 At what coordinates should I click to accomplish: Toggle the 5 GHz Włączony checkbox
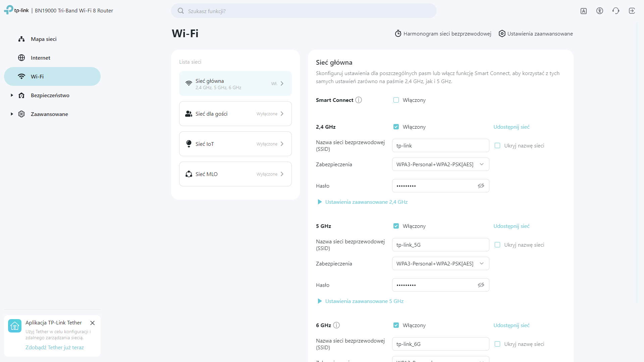tap(396, 226)
